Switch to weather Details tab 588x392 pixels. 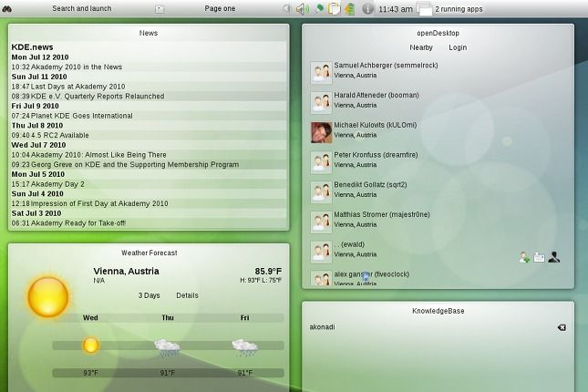pos(187,295)
